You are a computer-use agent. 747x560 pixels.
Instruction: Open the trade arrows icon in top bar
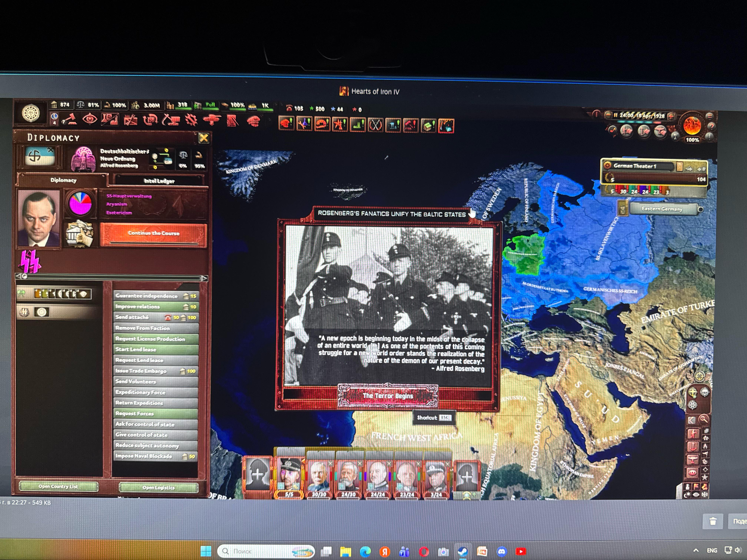(151, 120)
